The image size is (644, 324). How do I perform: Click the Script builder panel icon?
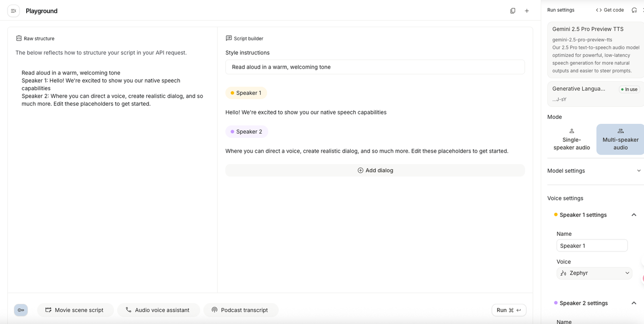pos(229,38)
